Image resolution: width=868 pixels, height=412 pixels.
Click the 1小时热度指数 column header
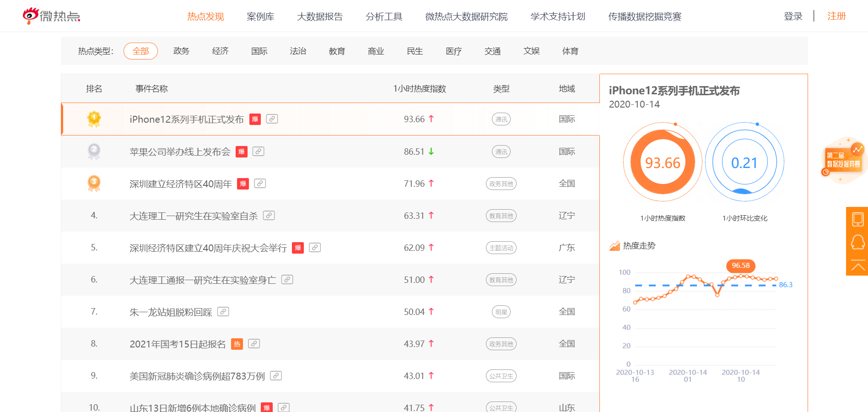click(420, 88)
